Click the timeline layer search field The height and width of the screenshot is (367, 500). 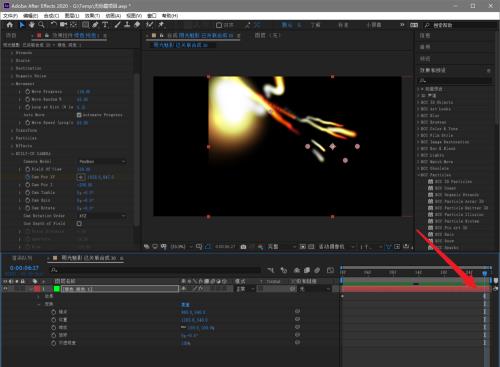tap(155, 270)
